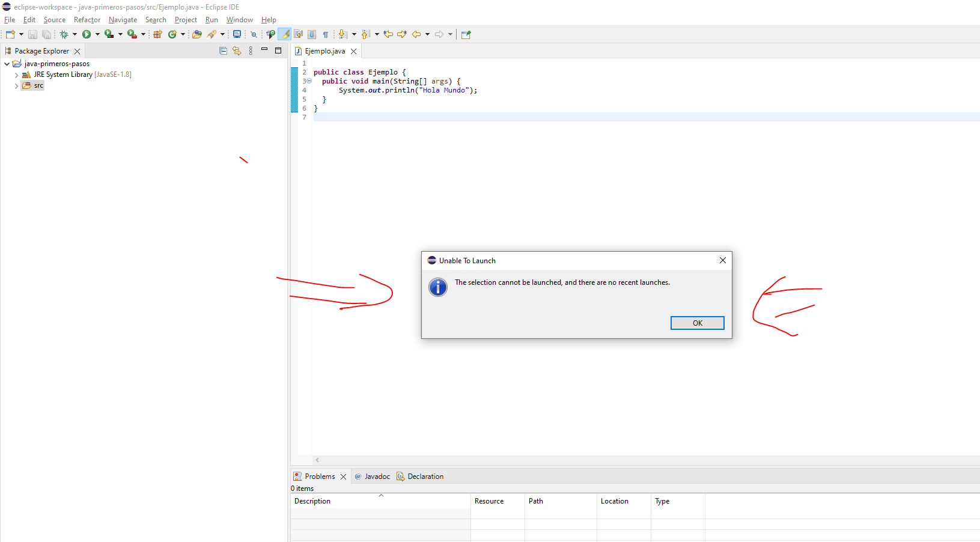The width and height of the screenshot is (980, 542).
Task: Expand the JRE System Library node
Action: click(16, 75)
